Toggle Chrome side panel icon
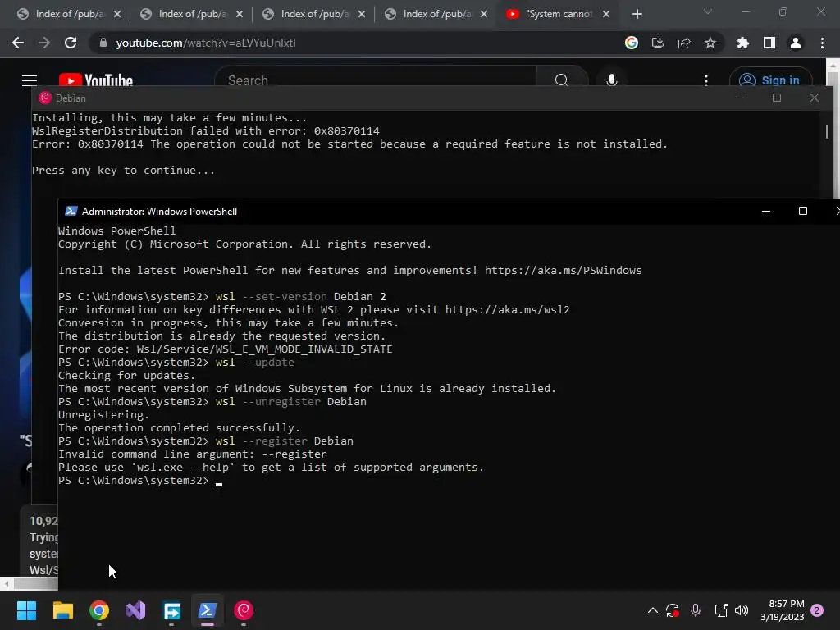 coord(769,43)
